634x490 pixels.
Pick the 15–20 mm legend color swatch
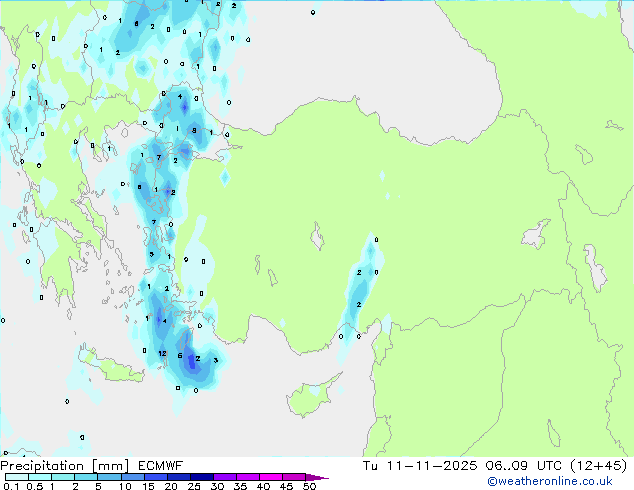[x=156, y=477]
